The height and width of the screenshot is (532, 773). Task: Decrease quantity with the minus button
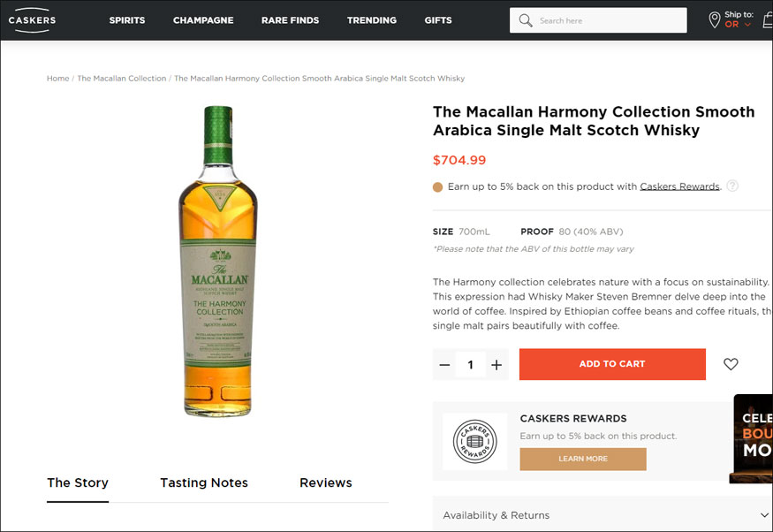coord(445,364)
